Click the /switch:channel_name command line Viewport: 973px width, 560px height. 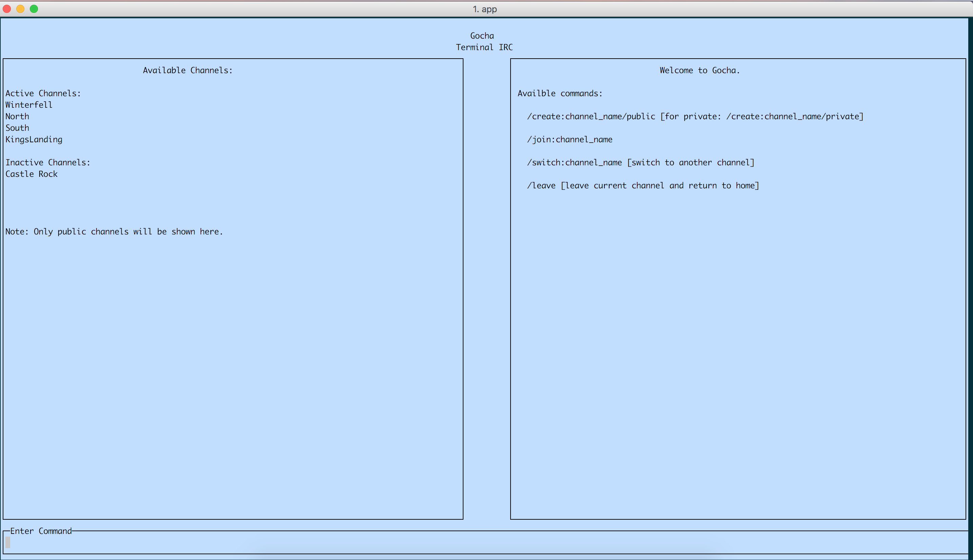point(640,162)
